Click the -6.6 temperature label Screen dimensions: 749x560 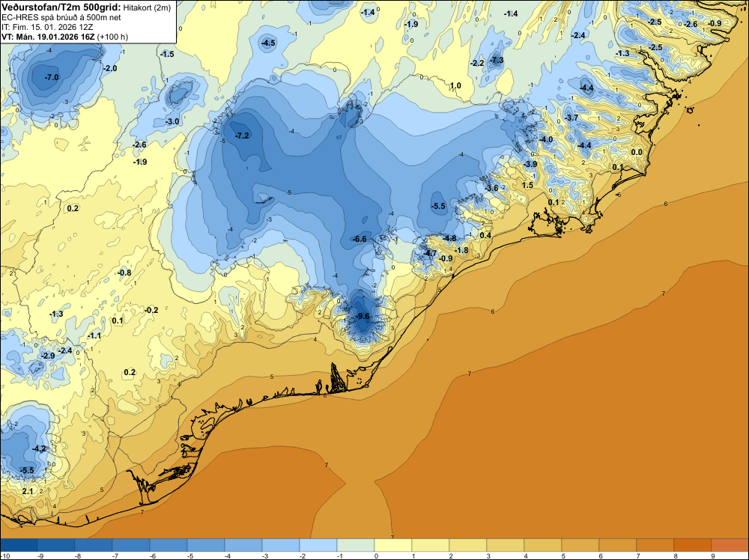click(360, 239)
